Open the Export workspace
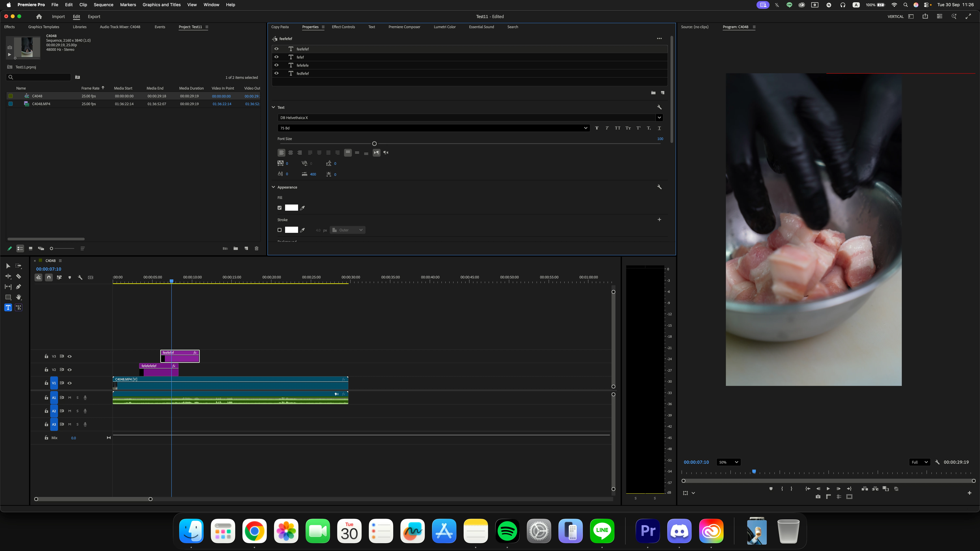This screenshot has width=980, height=551. click(x=94, y=17)
